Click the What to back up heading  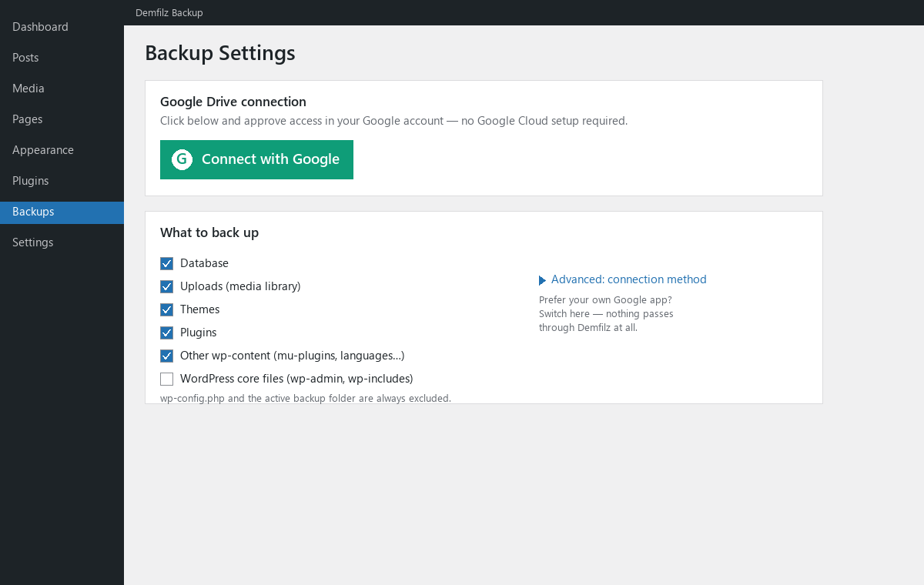pyautogui.click(x=209, y=232)
